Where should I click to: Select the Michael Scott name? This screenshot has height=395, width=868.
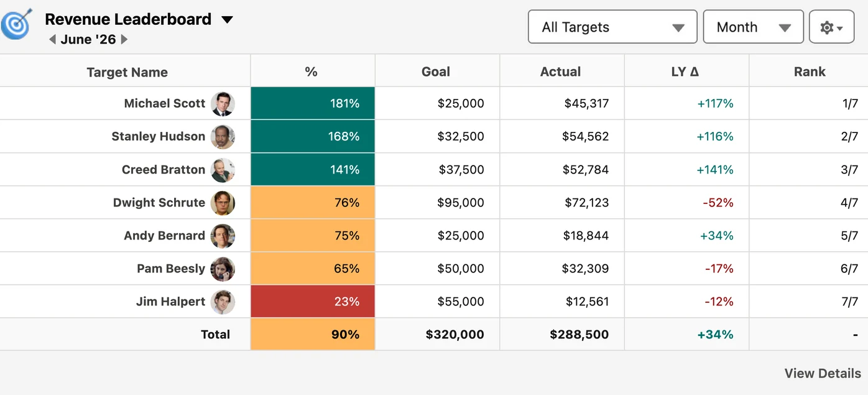click(x=164, y=103)
